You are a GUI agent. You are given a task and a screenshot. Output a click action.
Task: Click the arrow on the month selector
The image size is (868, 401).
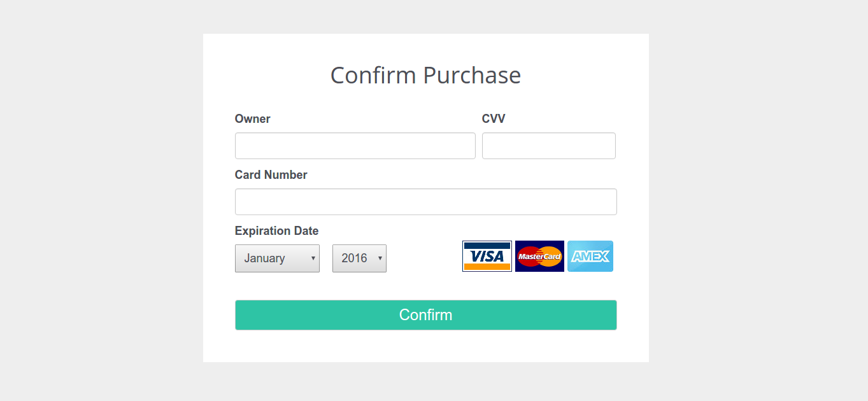click(313, 258)
